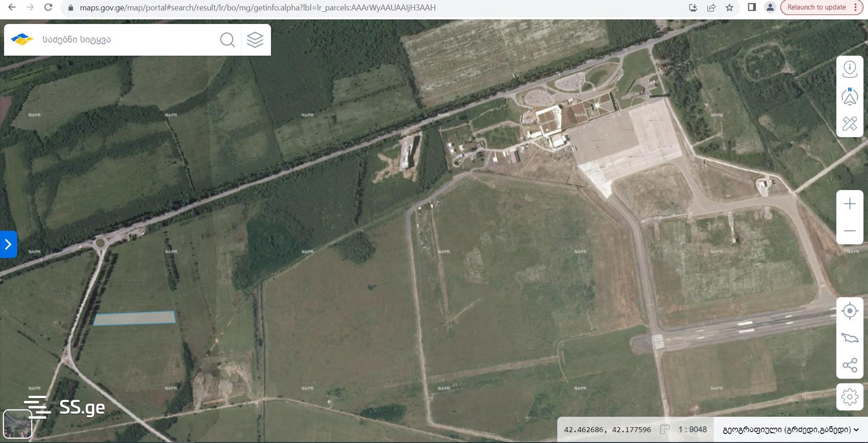This screenshot has height=443, width=868.
Task: Click the map scale 1:9048 value
Action: (x=692, y=429)
